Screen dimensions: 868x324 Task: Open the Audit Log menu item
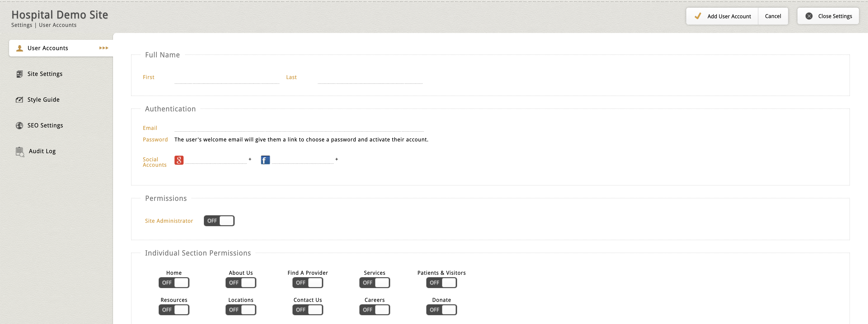point(42,151)
